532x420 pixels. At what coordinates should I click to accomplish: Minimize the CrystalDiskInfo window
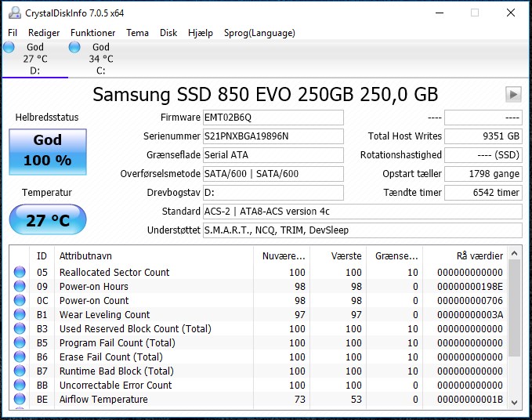coord(440,13)
